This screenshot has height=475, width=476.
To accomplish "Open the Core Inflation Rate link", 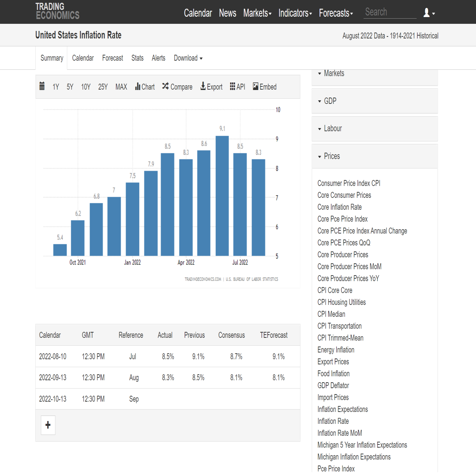I will [340, 207].
